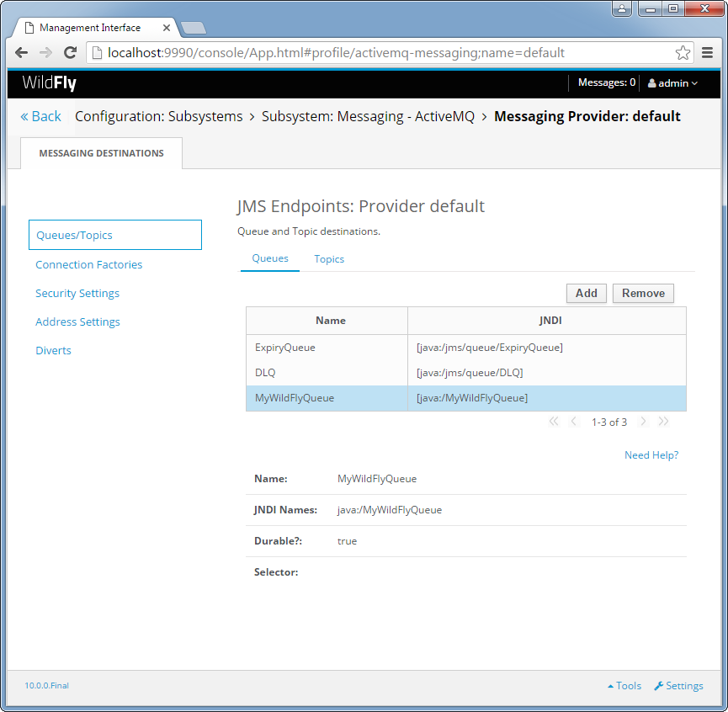Click the Durable? value true

347,541
